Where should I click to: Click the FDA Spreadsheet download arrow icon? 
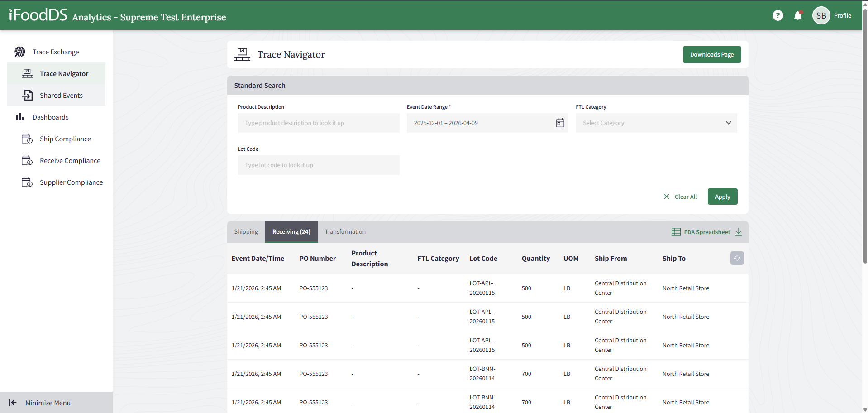pyautogui.click(x=739, y=232)
